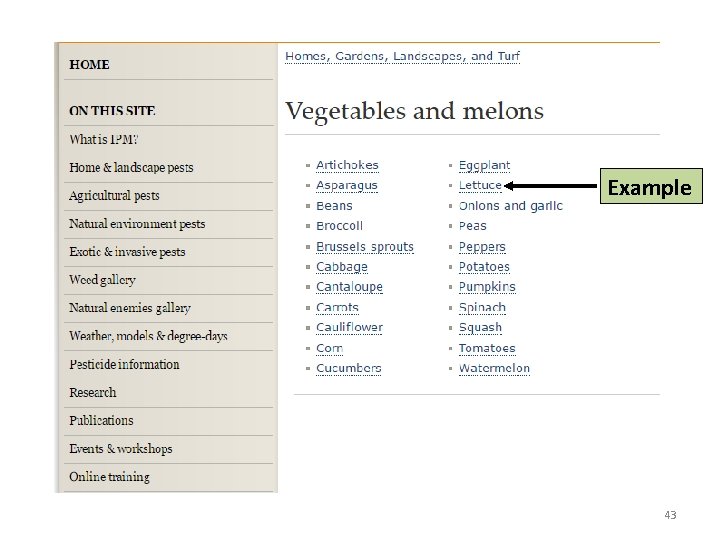Click the Example callout box
Image resolution: width=720 pixels, height=540 pixels.
649,187
